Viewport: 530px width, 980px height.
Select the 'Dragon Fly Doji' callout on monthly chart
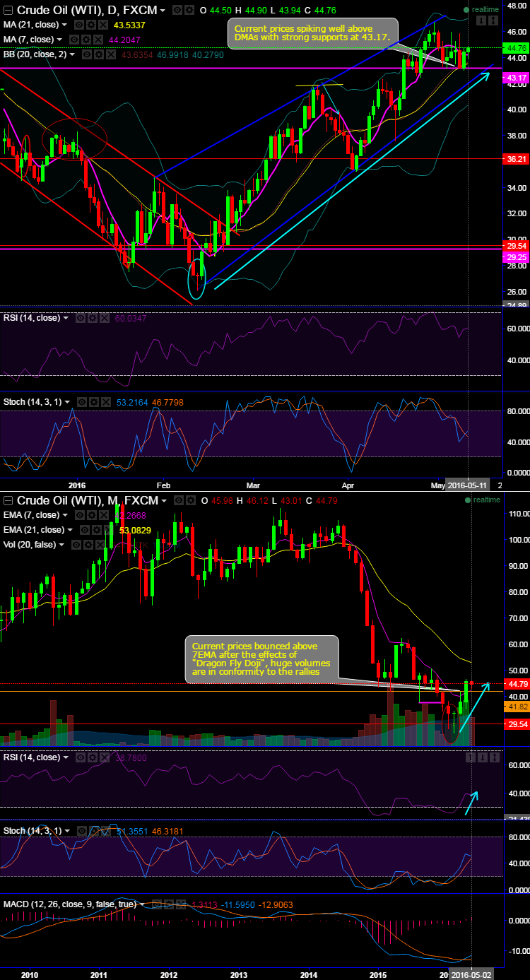261,659
